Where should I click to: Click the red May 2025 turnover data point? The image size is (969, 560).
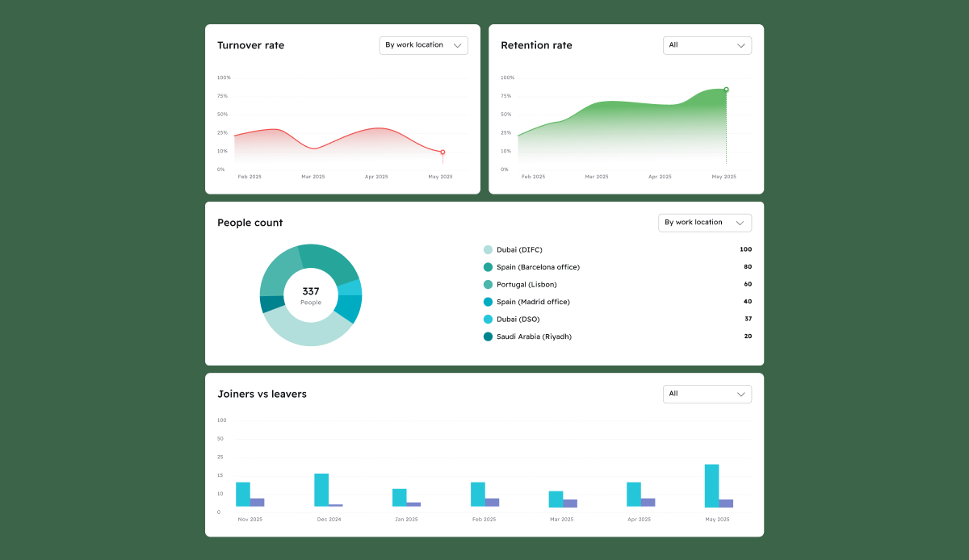coord(443,152)
